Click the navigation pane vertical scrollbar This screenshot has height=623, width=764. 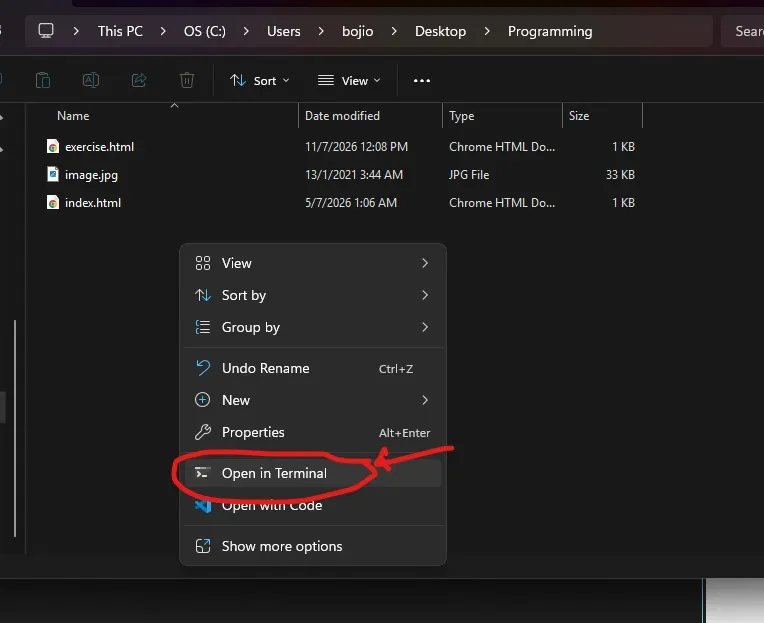(15, 428)
